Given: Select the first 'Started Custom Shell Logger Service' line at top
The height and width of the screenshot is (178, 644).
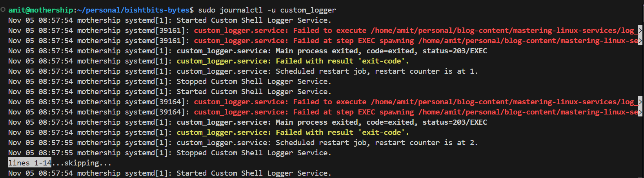Looking at the screenshot, I should click(x=170, y=20).
